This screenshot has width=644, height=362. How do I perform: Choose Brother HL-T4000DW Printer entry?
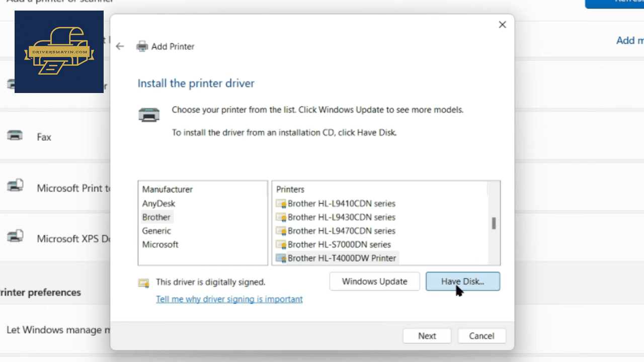point(336,258)
